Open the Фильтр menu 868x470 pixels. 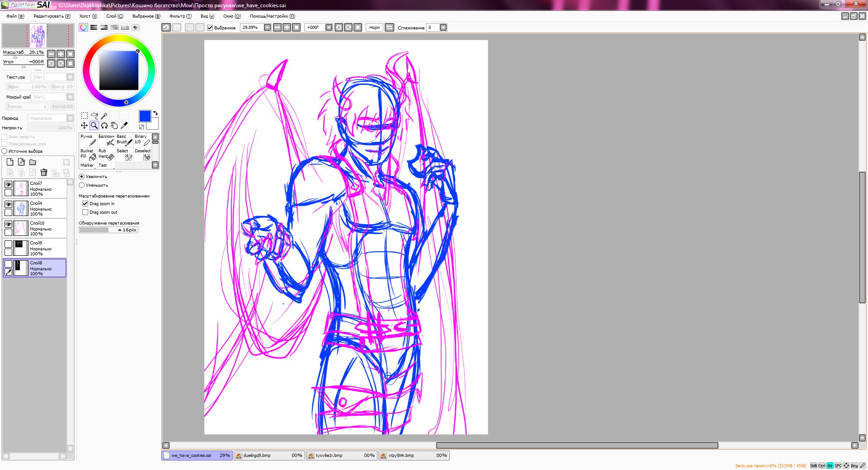(180, 16)
